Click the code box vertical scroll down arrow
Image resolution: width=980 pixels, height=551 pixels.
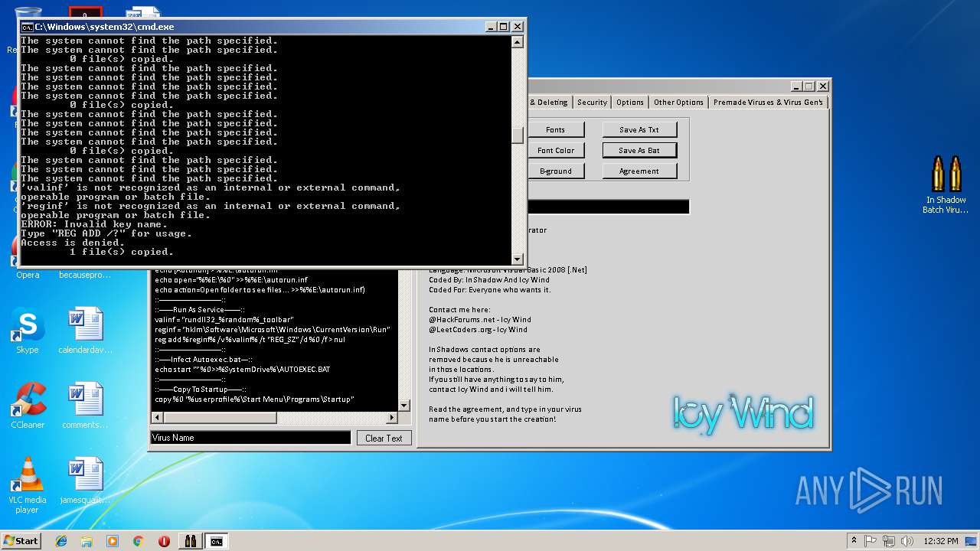(404, 406)
